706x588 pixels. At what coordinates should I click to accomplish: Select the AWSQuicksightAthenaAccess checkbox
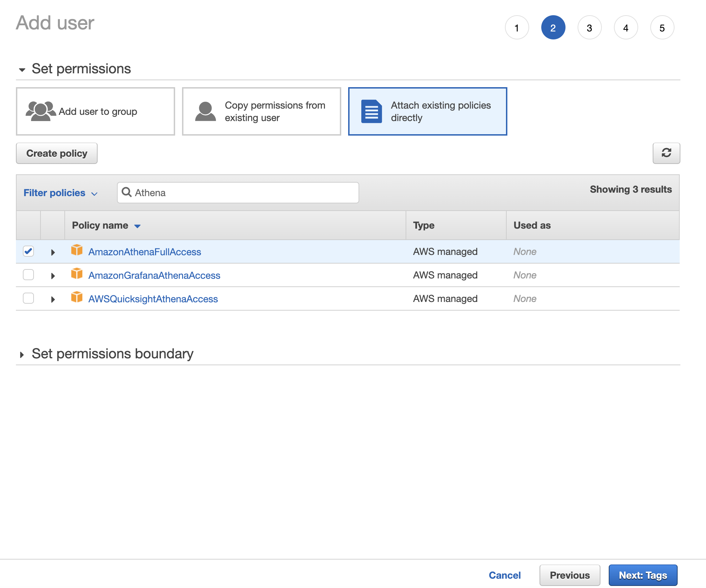[28, 298]
